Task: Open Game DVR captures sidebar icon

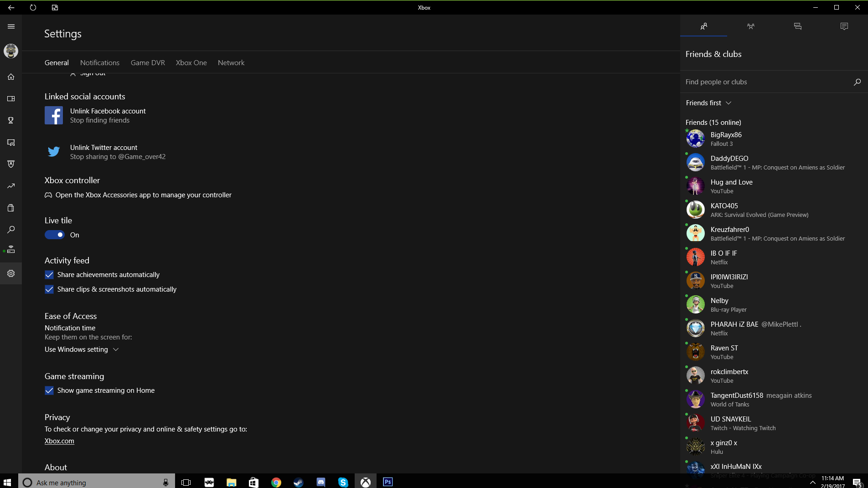Action: (x=11, y=142)
